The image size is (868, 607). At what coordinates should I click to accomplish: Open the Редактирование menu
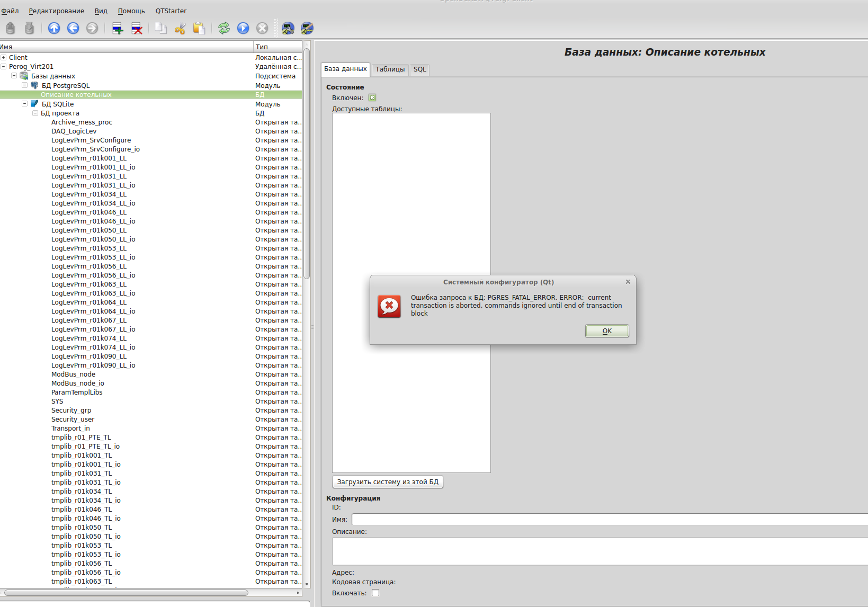[x=56, y=11]
